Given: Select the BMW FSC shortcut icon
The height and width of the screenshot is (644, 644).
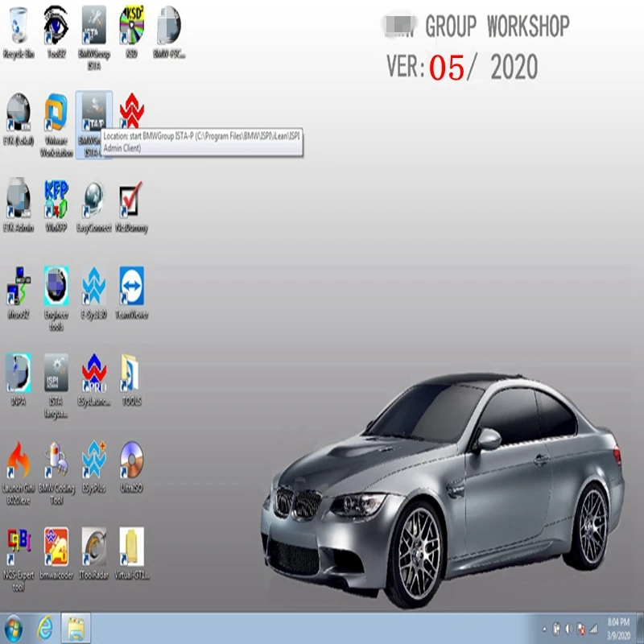Looking at the screenshot, I should 169,33.
